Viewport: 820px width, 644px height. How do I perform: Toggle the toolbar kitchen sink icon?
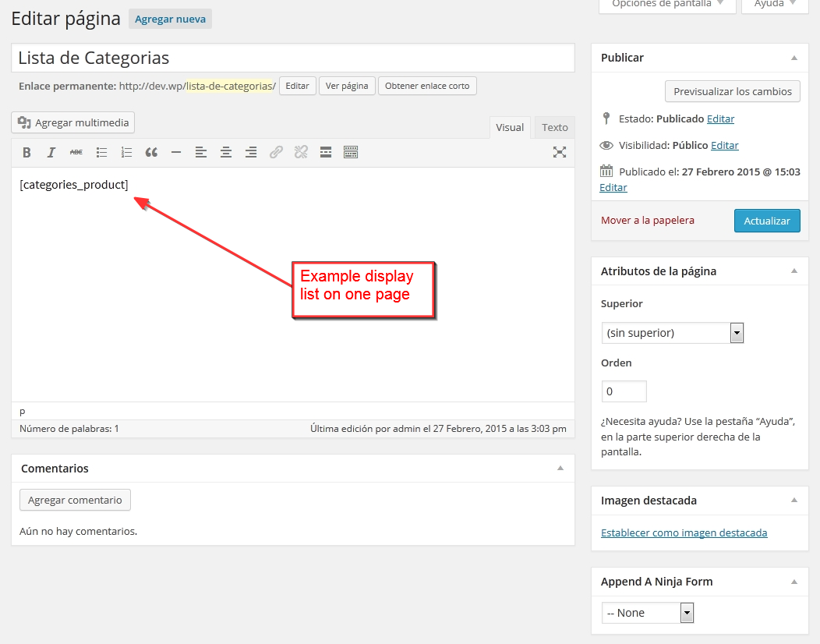tap(351, 152)
